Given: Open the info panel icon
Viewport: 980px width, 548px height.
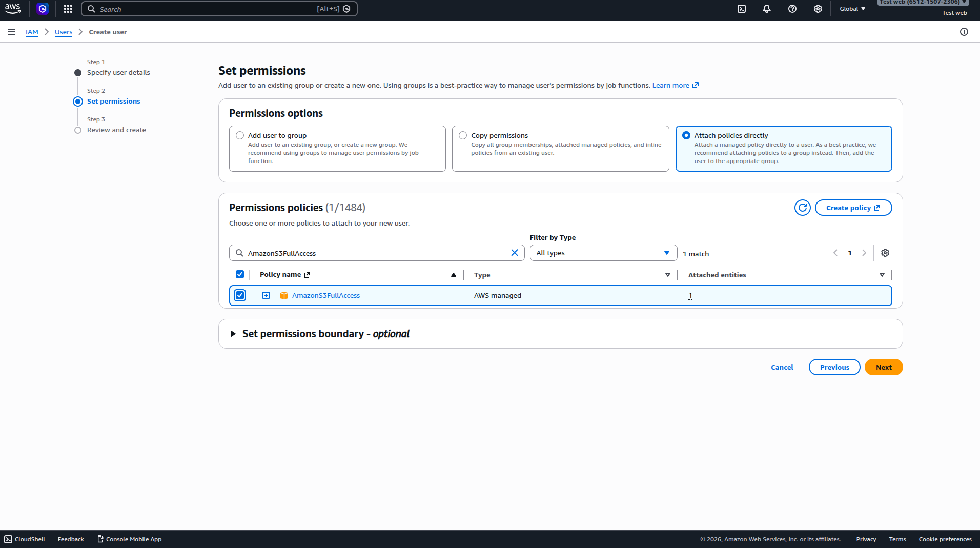Looking at the screenshot, I should pyautogui.click(x=964, y=32).
